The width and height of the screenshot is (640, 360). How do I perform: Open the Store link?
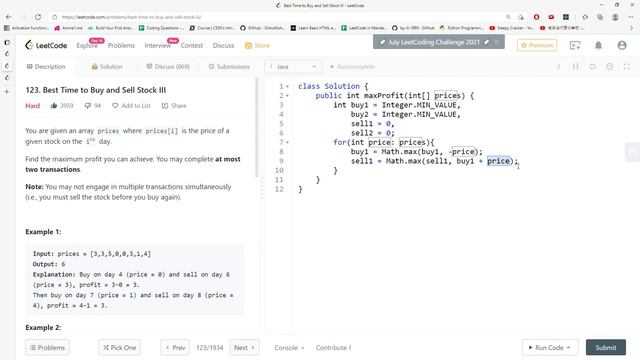[x=258, y=45]
